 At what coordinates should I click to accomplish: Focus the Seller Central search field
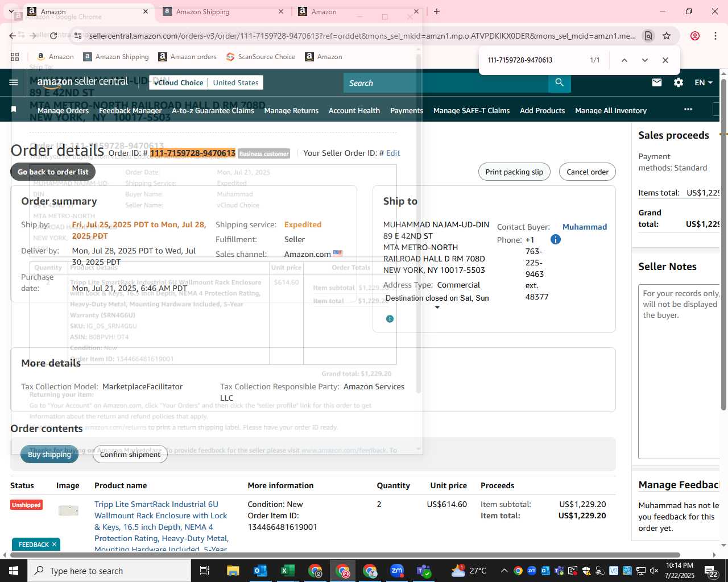click(446, 83)
